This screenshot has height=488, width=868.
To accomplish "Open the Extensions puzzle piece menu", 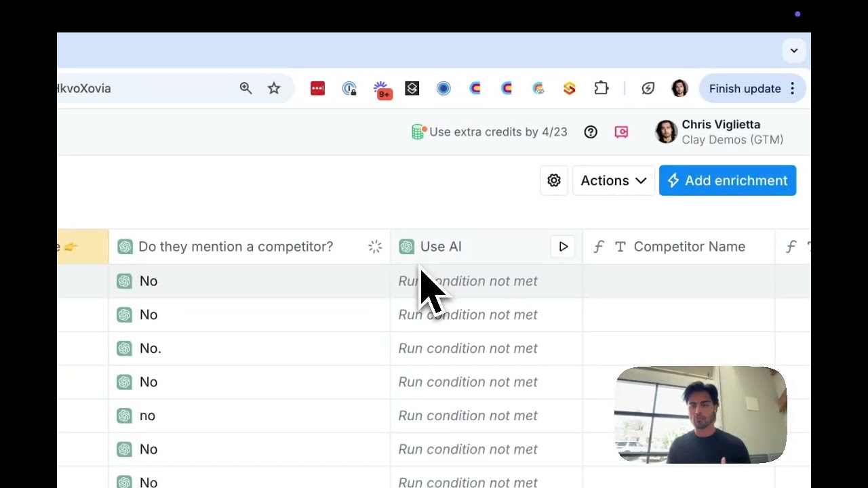I will [x=601, y=88].
